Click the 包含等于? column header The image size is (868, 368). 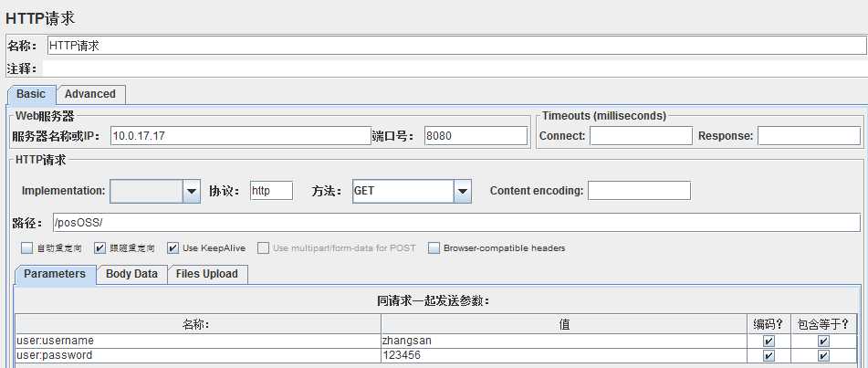823,324
